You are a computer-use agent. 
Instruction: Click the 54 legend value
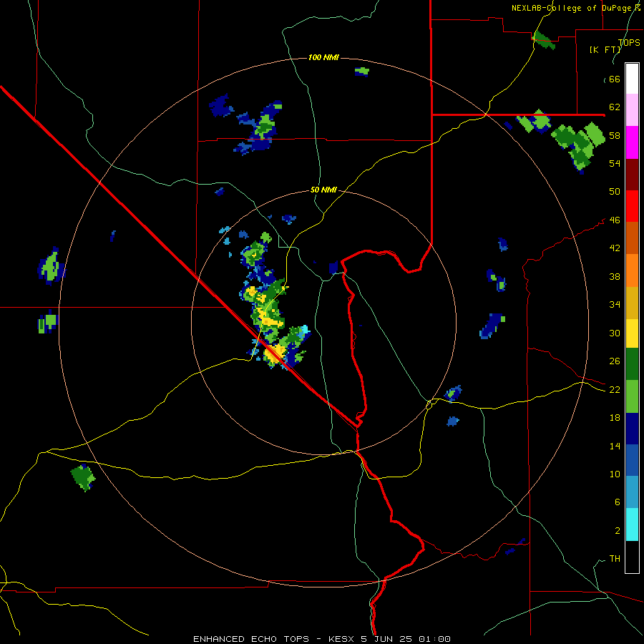(x=615, y=163)
